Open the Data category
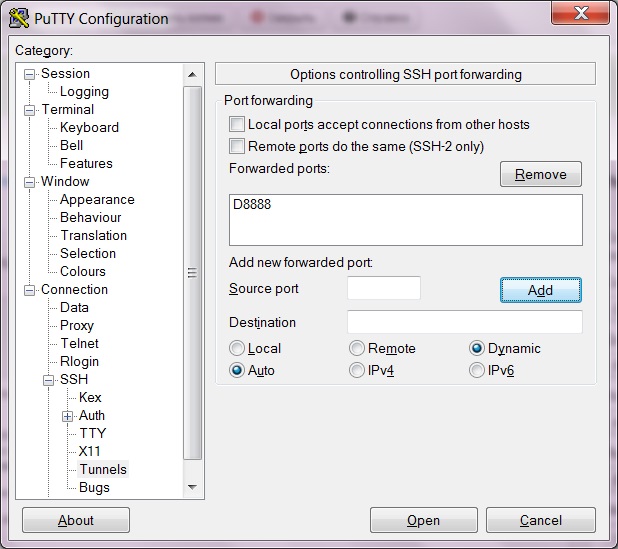This screenshot has width=618, height=549. coord(74,307)
